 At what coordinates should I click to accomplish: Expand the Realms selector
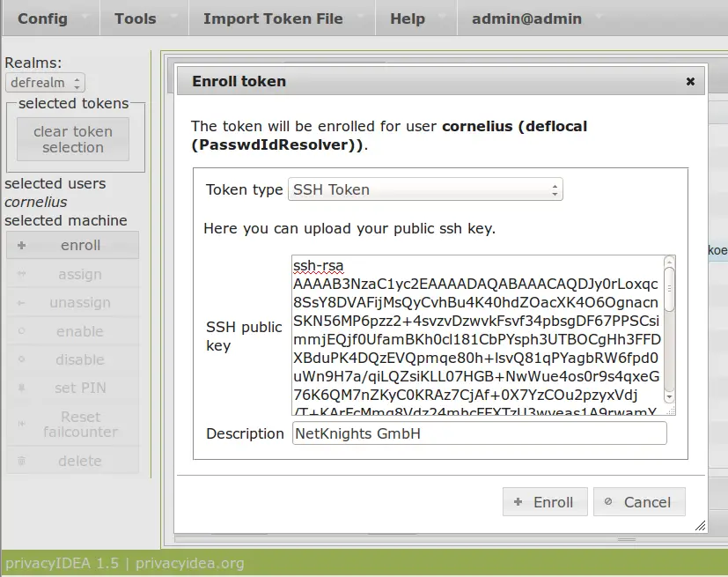[45, 83]
